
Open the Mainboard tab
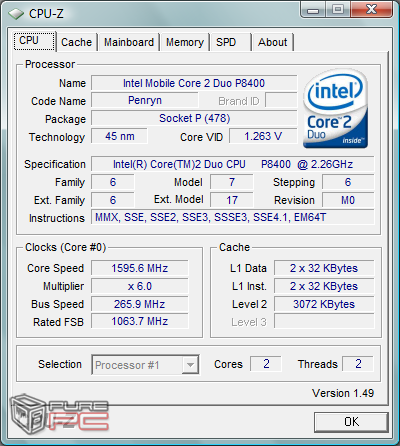coord(129,42)
